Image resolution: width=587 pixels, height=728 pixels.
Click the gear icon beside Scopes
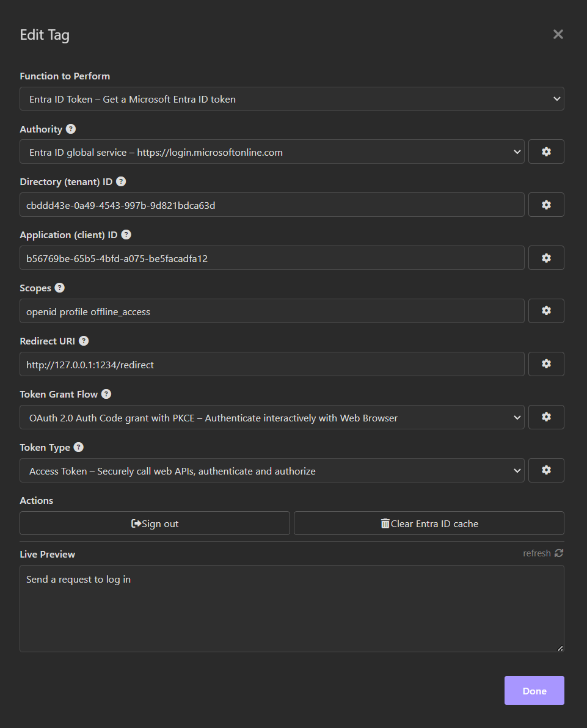(x=546, y=311)
